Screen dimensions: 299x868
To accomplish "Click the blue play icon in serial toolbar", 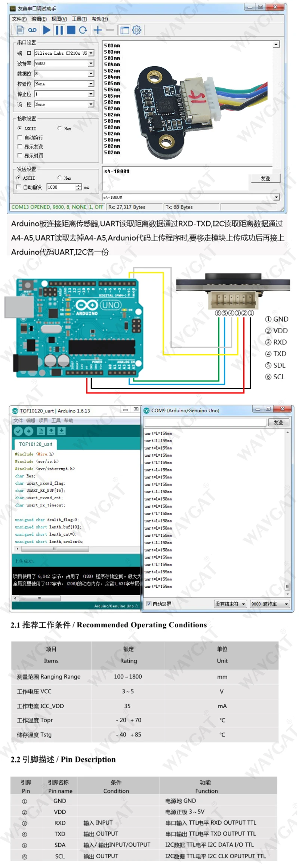I will click(x=47, y=30).
